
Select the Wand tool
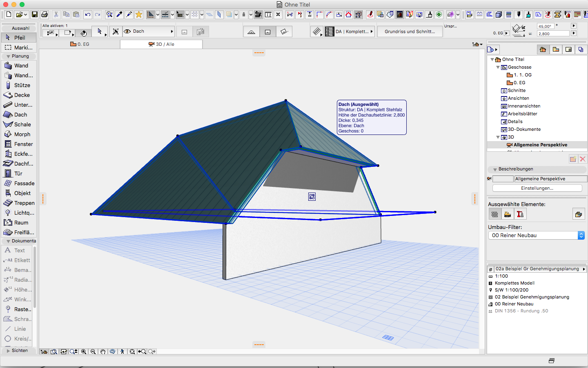pos(19,65)
